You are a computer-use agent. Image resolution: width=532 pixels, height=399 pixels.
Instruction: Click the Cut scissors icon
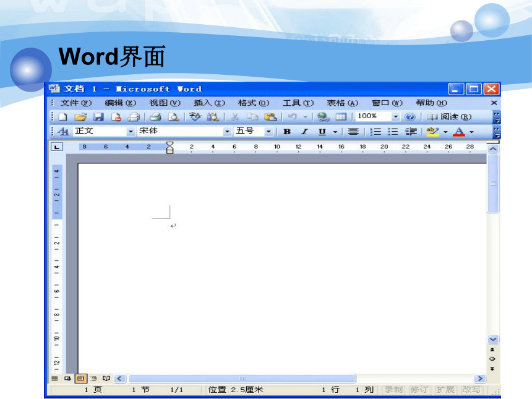point(235,117)
